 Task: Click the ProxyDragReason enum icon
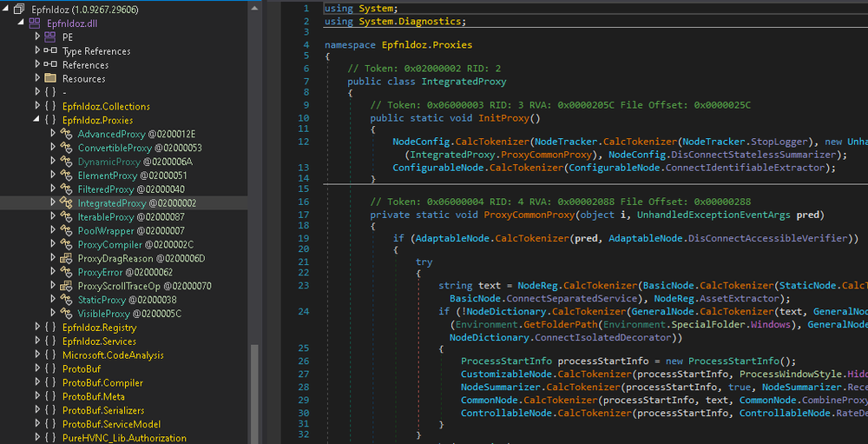point(67,258)
